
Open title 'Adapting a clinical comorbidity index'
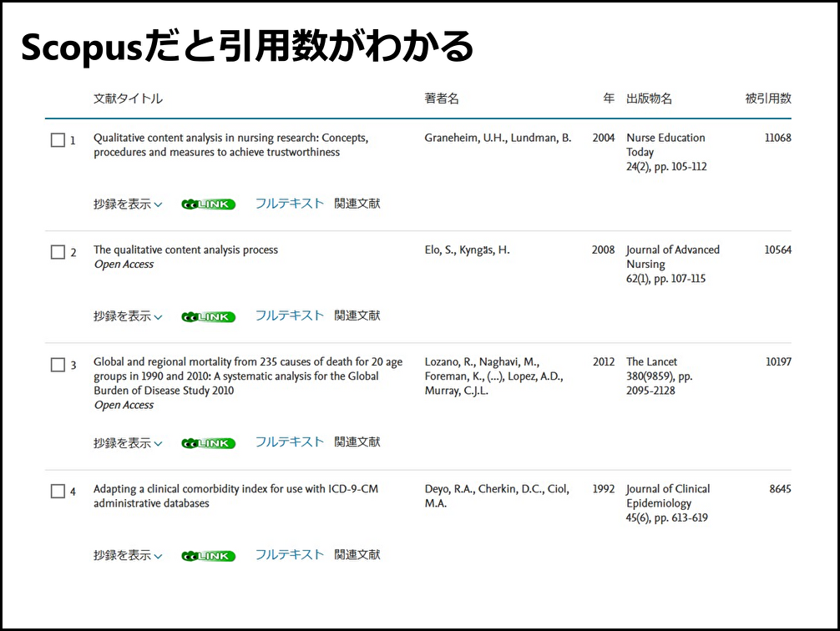tap(235, 496)
